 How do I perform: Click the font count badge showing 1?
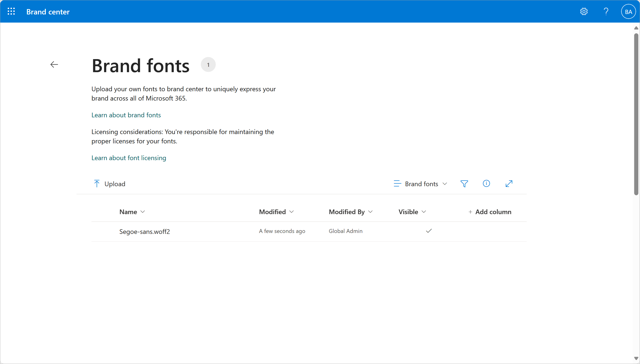point(208,65)
